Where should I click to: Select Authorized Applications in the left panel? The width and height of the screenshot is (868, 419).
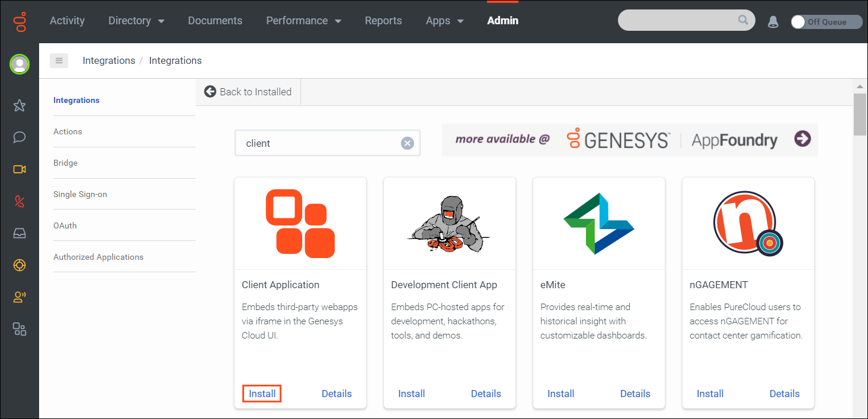tap(98, 257)
